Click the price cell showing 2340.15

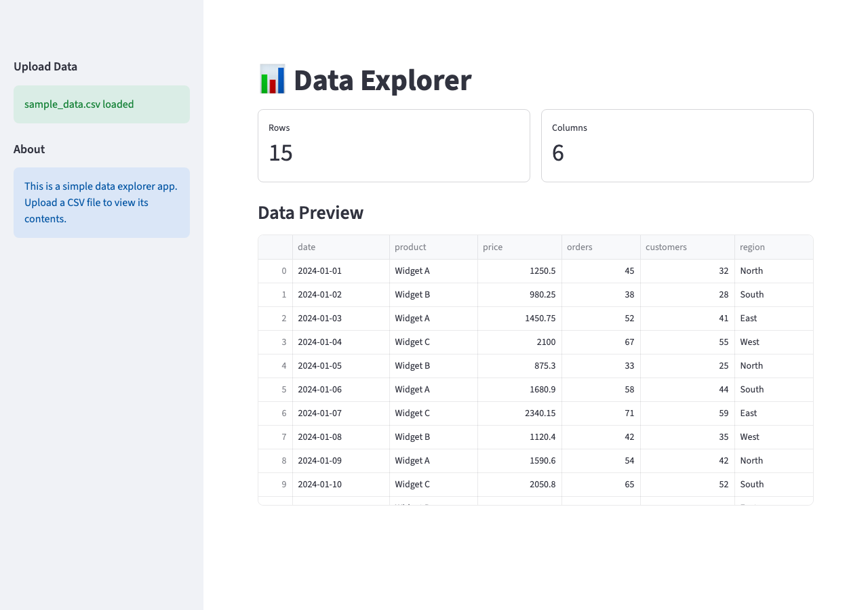(x=540, y=413)
